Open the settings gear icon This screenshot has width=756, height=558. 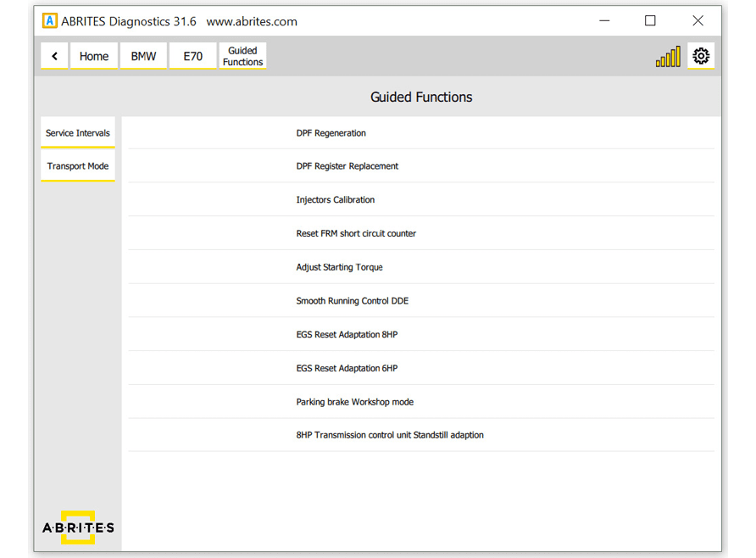point(700,56)
